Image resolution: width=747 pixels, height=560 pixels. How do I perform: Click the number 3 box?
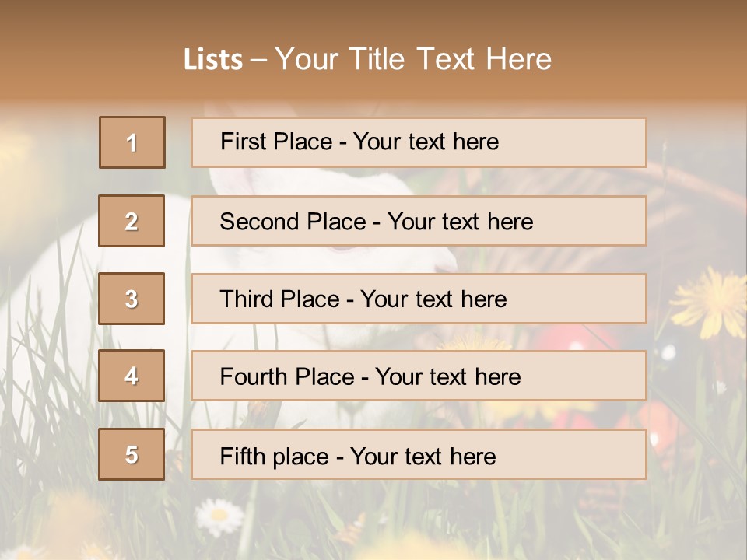pyautogui.click(x=132, y=299)
